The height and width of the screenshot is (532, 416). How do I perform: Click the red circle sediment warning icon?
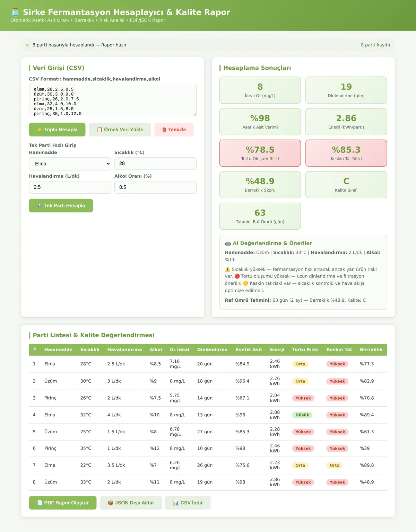pyautogui.click(x=237, y=276)
